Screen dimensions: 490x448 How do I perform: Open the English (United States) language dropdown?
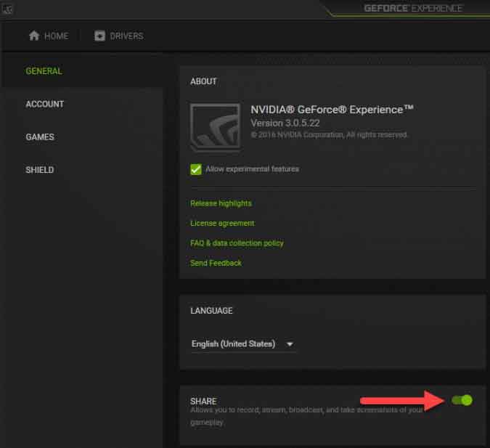click(x=243, y=344)
